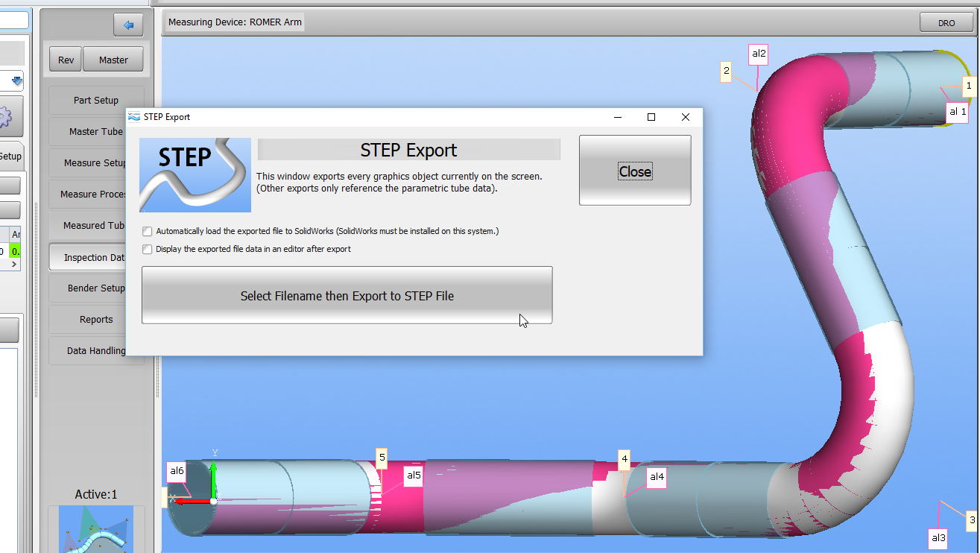Open the blue dropdown arrow at left edge
The height and width of the screenshot is (553, 980).
pos(16,80)
